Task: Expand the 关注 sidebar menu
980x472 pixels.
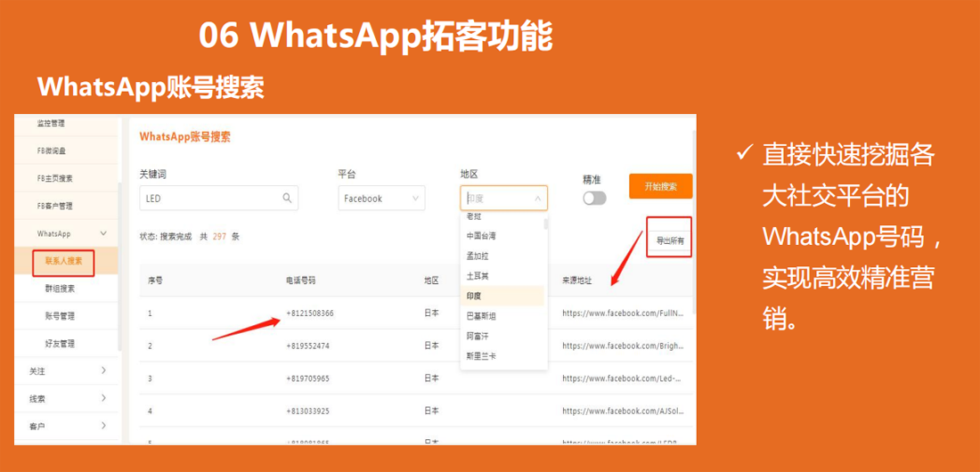Action: (x=103, y=370)
